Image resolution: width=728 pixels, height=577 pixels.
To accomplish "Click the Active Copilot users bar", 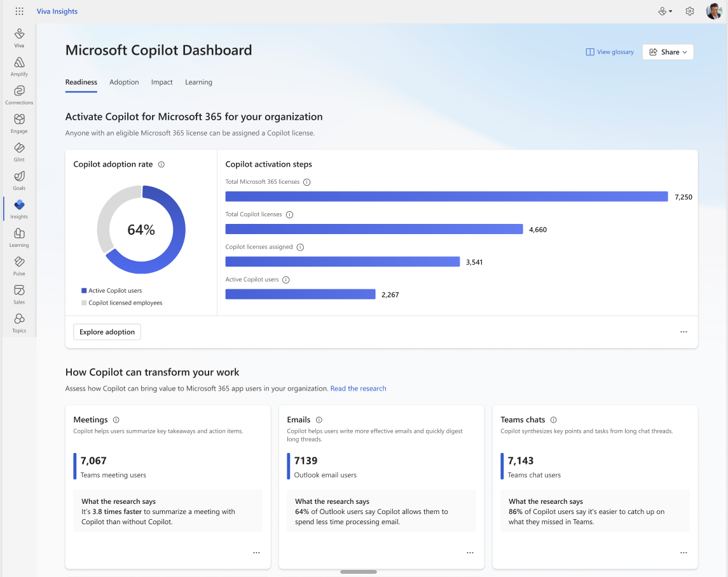I will [x=300, y=295].
